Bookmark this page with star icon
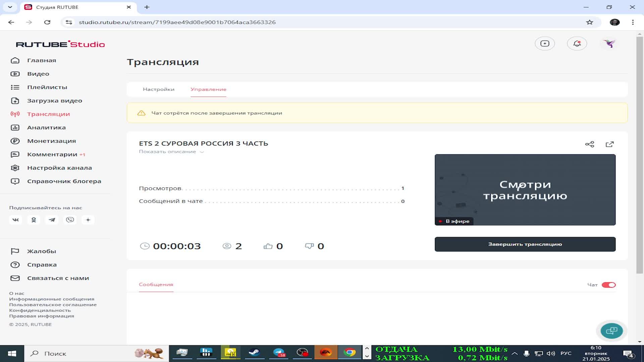This screenshot has width=644, height=362. pos(590,22)
